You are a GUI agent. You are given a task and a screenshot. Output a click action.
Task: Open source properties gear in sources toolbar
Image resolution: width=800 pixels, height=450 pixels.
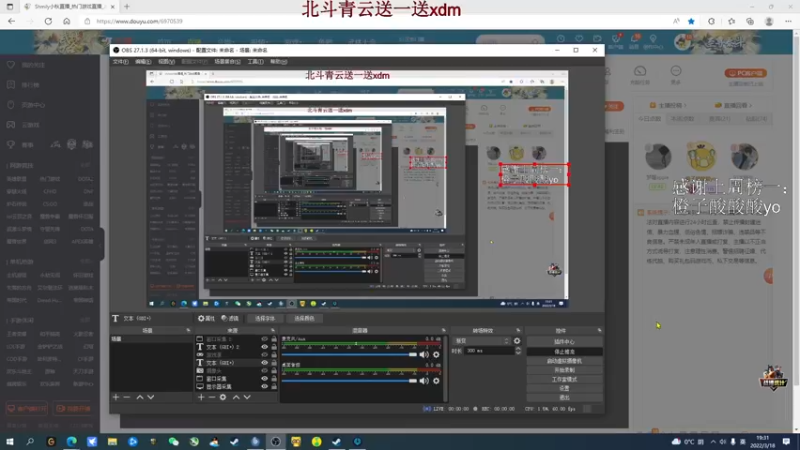pyautogui.click(x=223, y=397)
